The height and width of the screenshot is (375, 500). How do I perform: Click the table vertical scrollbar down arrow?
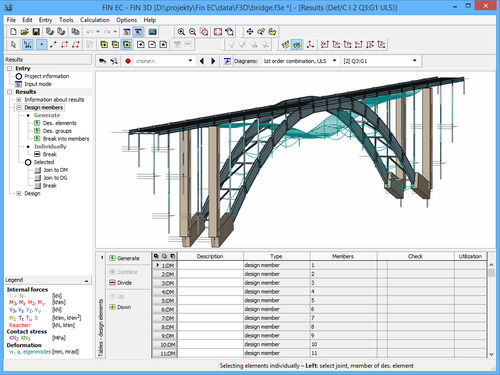(491, 354)
